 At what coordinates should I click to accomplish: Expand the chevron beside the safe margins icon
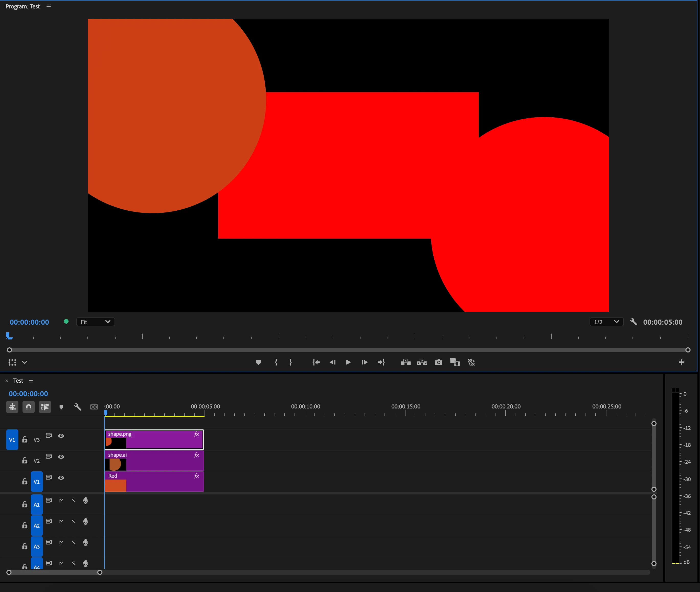pyautogui.click(x=25, y=362)
